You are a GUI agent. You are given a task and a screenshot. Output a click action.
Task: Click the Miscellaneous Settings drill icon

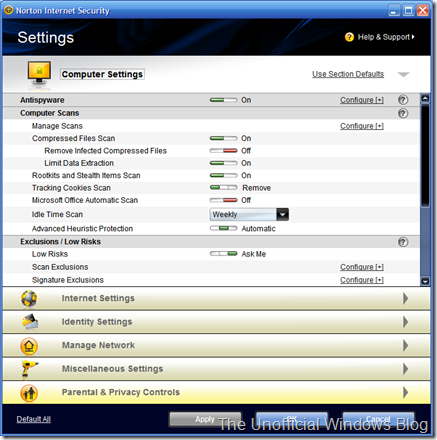tap(29, 369)
